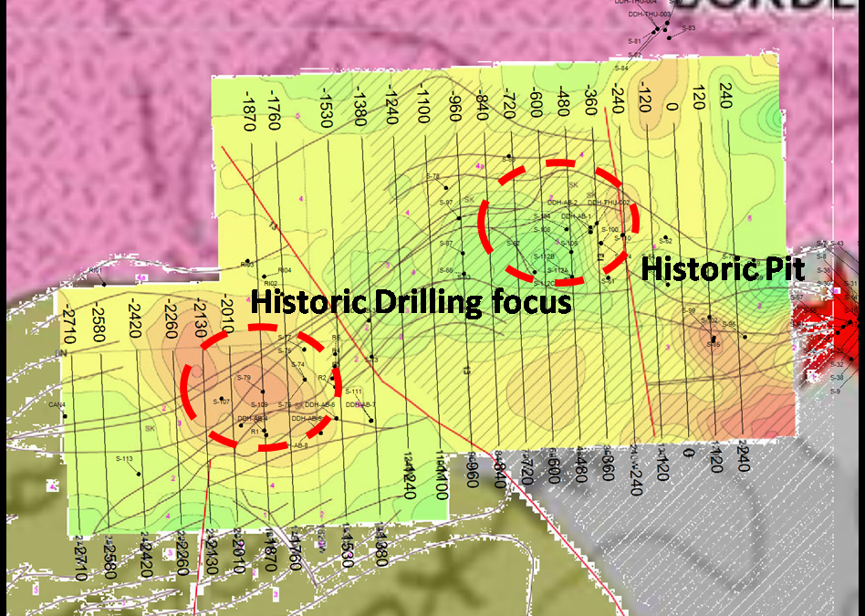Select drill hole label DDH-AB-4
865x616 pixels.
tap(253, 419)
